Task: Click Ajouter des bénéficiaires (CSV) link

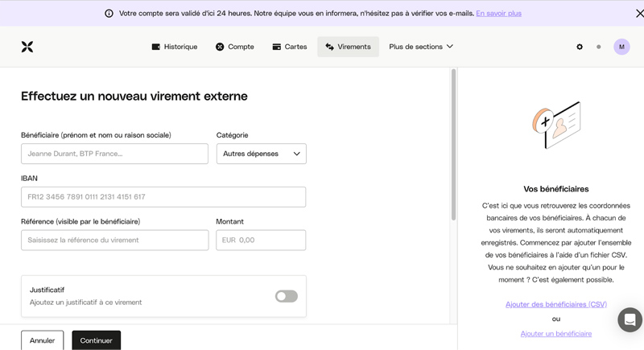Action: click(556, 304)
